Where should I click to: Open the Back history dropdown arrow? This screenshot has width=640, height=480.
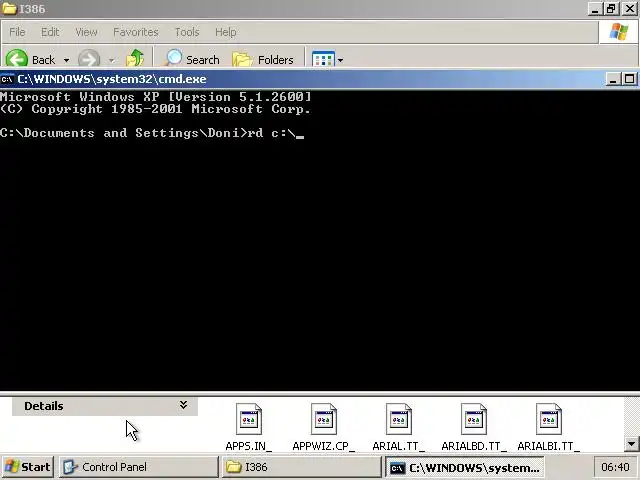(x=66, y=60)
